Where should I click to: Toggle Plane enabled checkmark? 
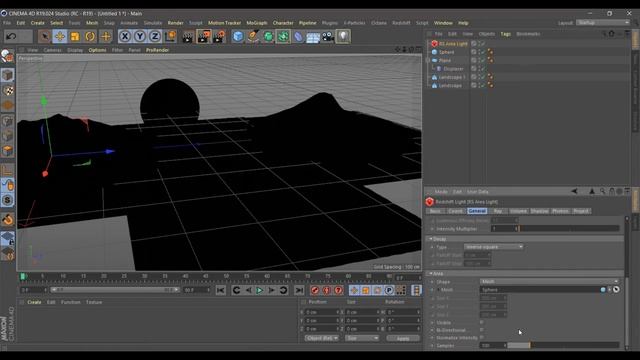tap(482, 60)
